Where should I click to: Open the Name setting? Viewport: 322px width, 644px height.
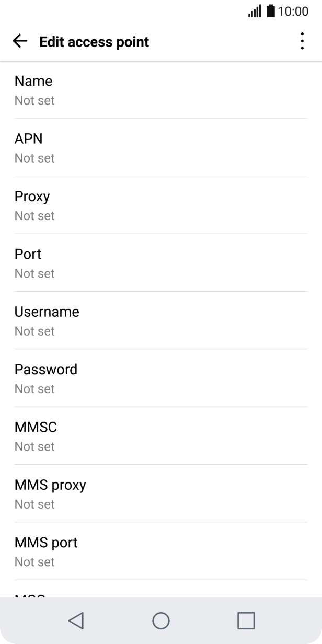coord(161,90)
